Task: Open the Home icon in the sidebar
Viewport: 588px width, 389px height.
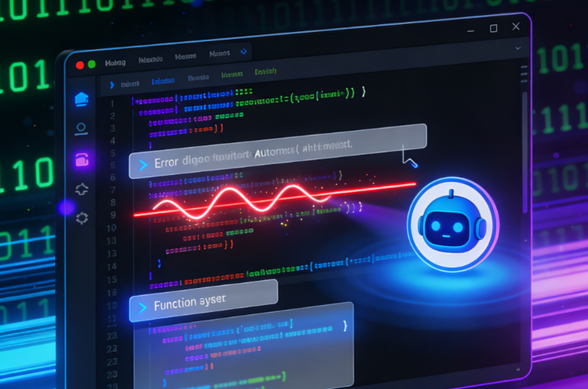Action: click(82, 99)
